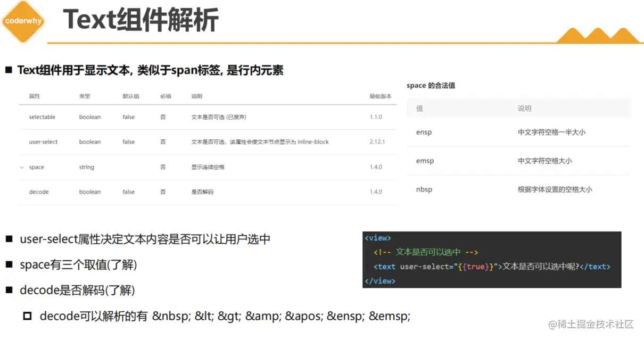Click 说明 header in the properties table
The height and width of the screenshot is (340, 644).
[197, 96]
